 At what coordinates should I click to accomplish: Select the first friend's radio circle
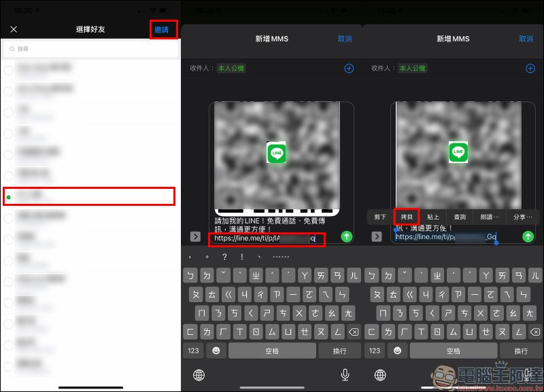[9, 70]
